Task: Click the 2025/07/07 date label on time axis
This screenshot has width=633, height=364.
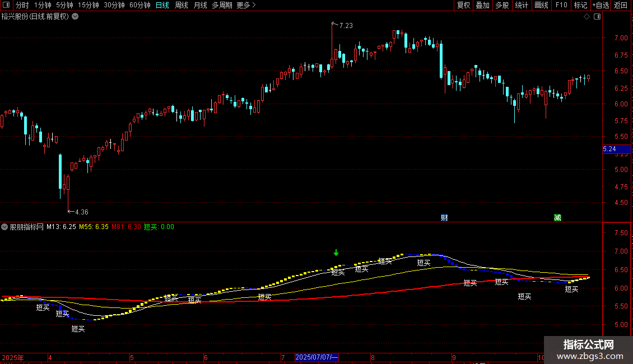Action: click(x=316, y=357)
